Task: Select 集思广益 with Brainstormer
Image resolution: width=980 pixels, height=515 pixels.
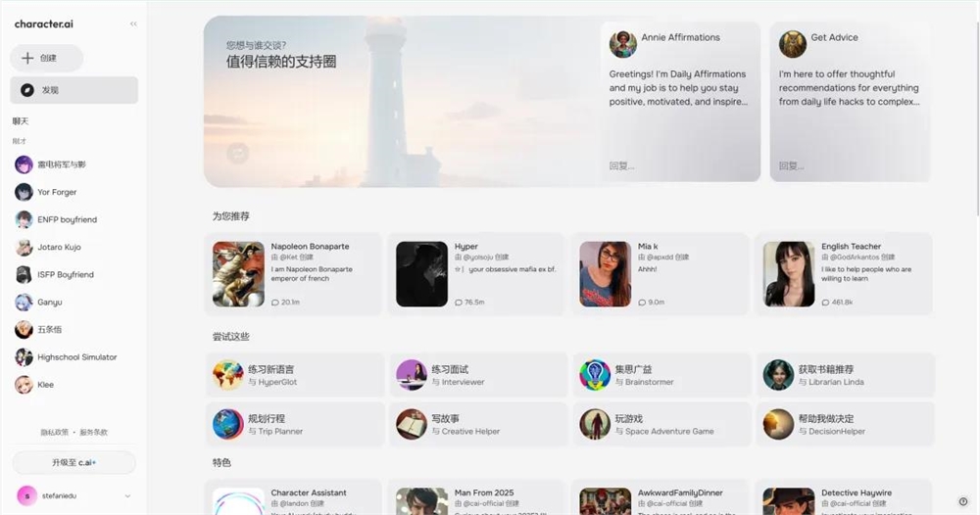Action: pos(661,375)
